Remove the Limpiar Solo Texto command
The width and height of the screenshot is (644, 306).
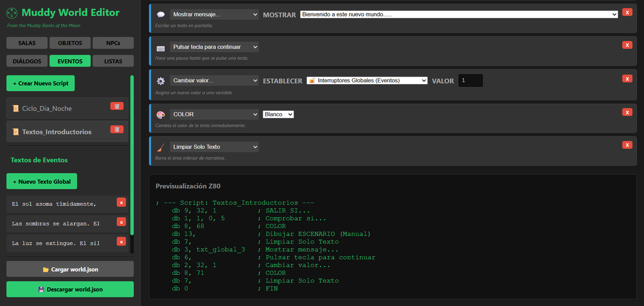pyautogui.click(x=627, y=145)
